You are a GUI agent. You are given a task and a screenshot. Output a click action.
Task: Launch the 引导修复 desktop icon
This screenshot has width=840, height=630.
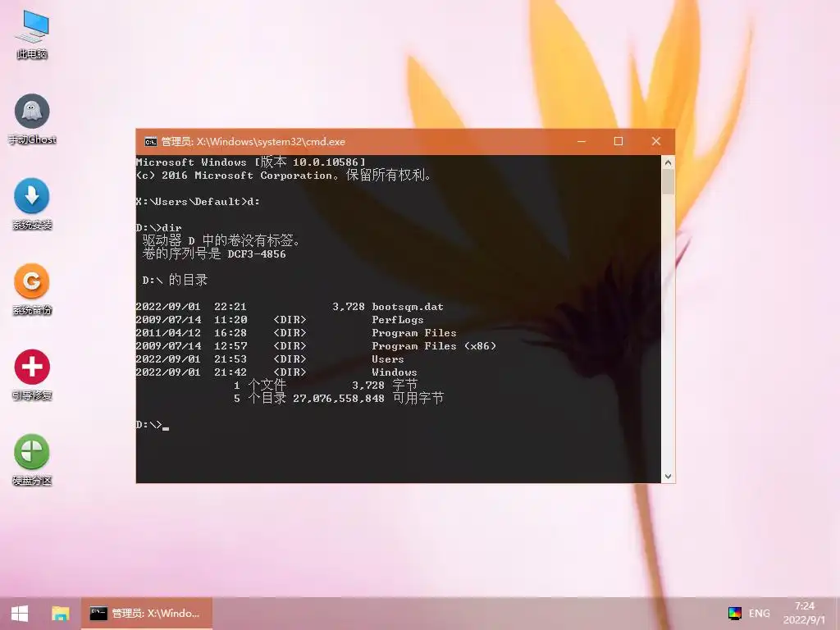point(32,374)
